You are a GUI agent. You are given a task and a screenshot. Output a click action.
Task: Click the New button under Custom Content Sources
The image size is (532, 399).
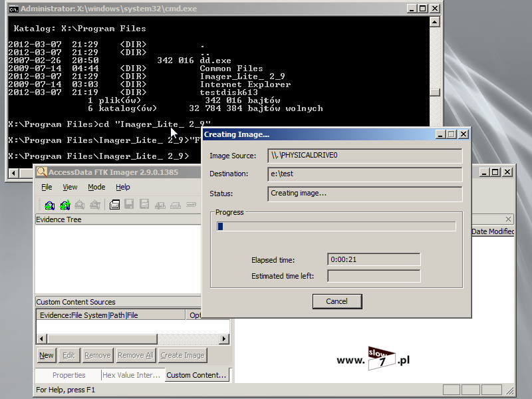(x=47, y=355)
